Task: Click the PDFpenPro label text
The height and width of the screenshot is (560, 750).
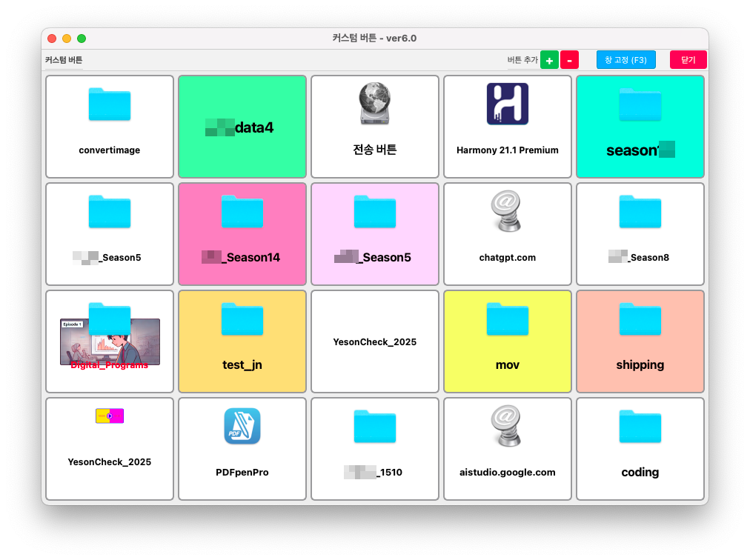Action: tap(242, 473)
